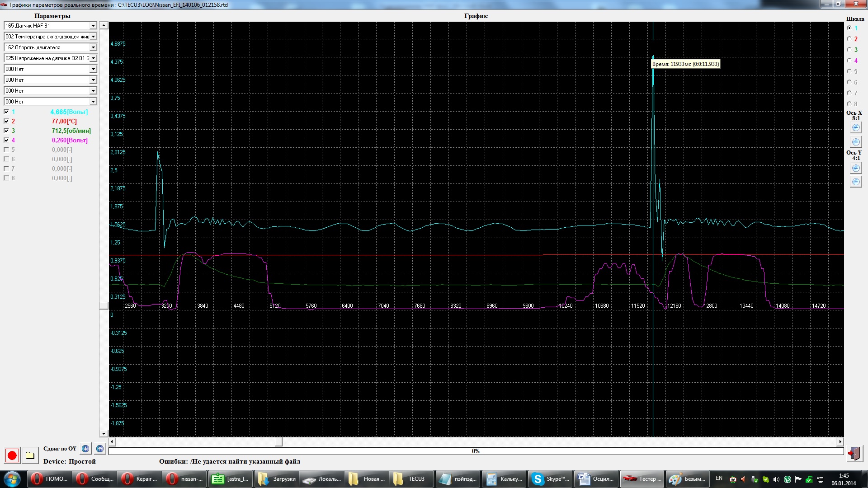Switch to Opera window titled Сообщ...

click(x=94, y=479)
